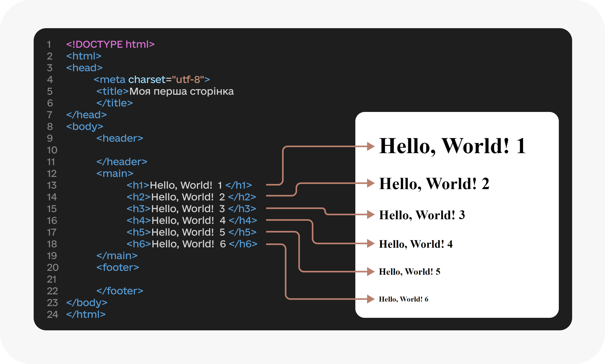This screenshot has height=364, width=605.
Task: Click the rendered heading 'Hello, World! 1' in preview
Action: [452, 146]
